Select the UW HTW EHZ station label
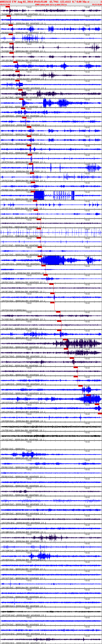 pyautogui.click(x=23, y=338)
